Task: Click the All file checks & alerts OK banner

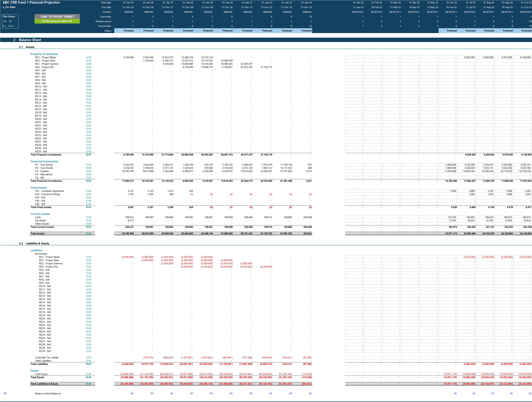Action: tap(57, 21)
